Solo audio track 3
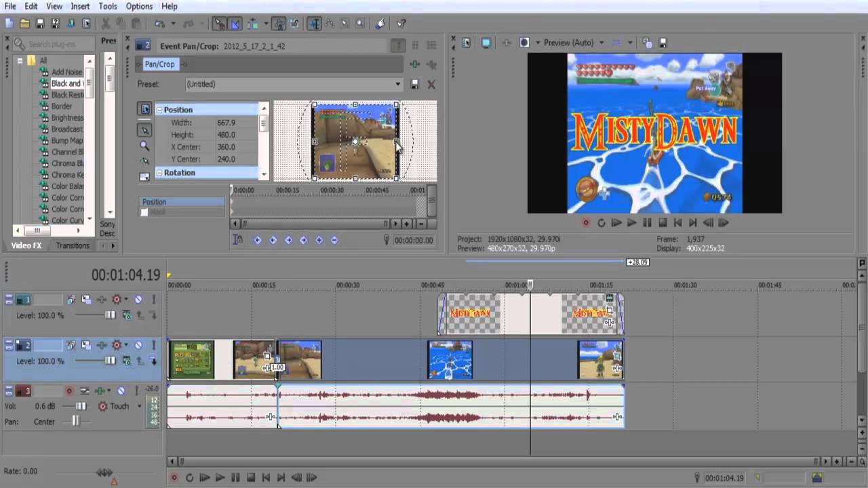868x488 pixels. pyautogui.click(x=138, y=391)
